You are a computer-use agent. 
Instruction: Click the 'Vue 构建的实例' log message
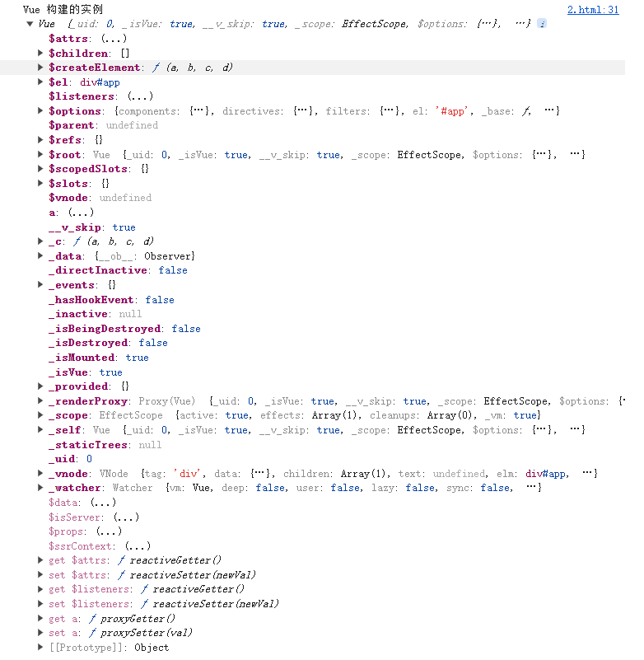click(63, 9)
